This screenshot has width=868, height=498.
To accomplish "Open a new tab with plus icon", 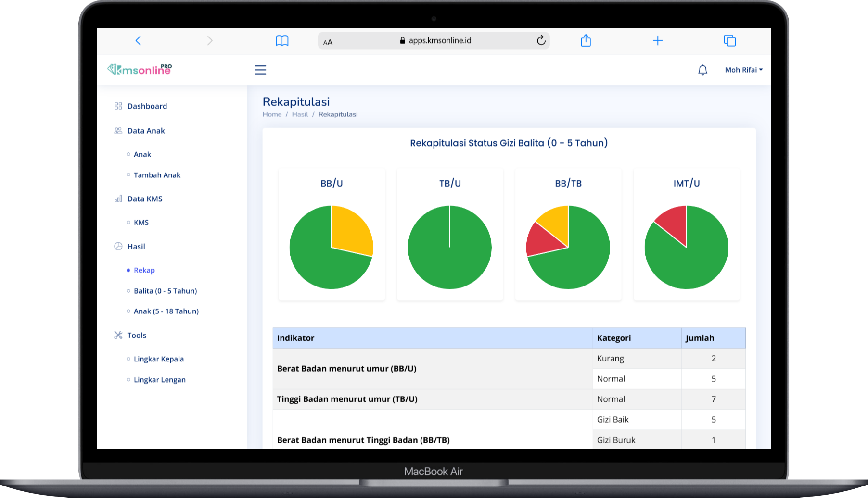I will point(658,41).
